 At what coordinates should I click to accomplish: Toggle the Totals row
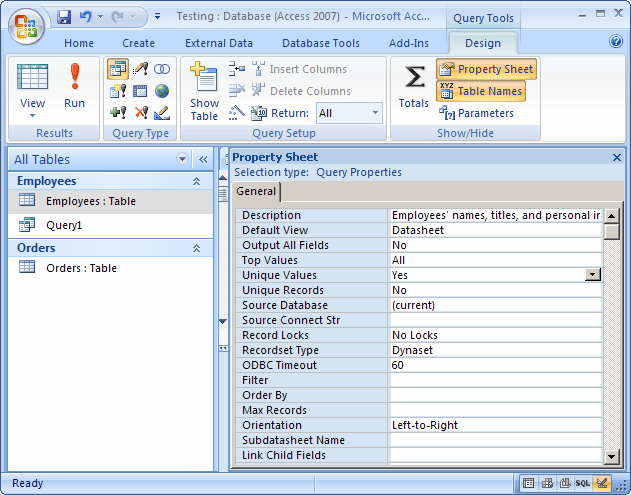(x=414, y=87)
